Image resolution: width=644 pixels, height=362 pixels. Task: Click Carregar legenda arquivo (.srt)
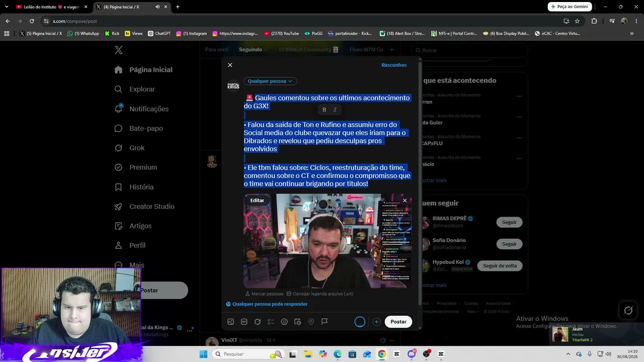[x=319, y=294]
